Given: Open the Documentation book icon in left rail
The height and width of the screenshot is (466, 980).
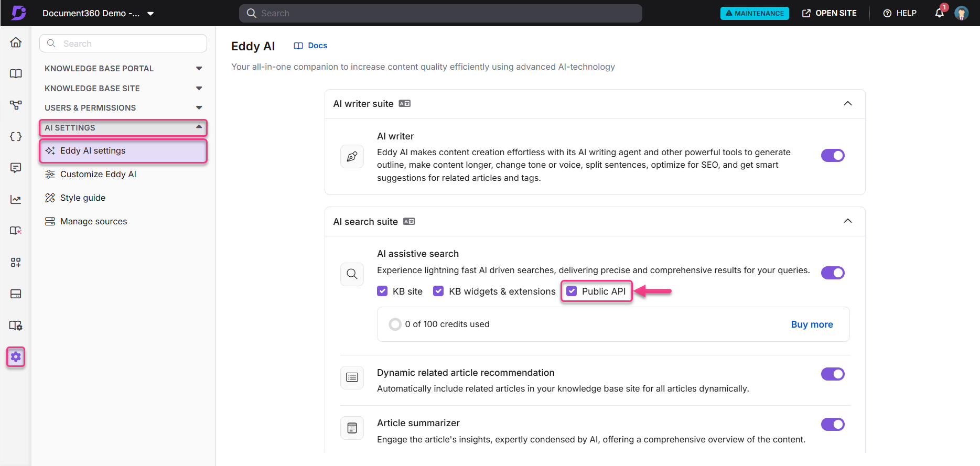Looking at the screenshot, I should point(16,74).
